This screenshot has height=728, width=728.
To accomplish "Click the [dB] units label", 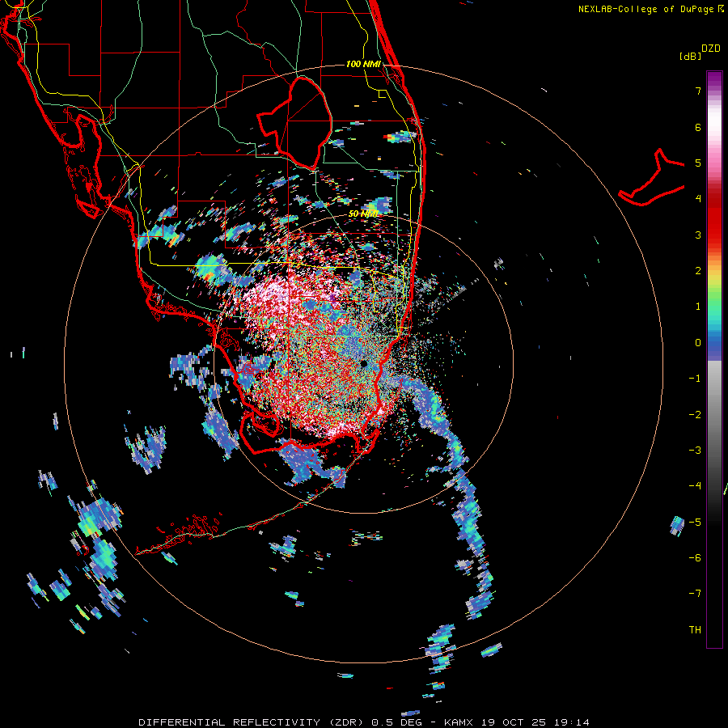I will (690, 56).
